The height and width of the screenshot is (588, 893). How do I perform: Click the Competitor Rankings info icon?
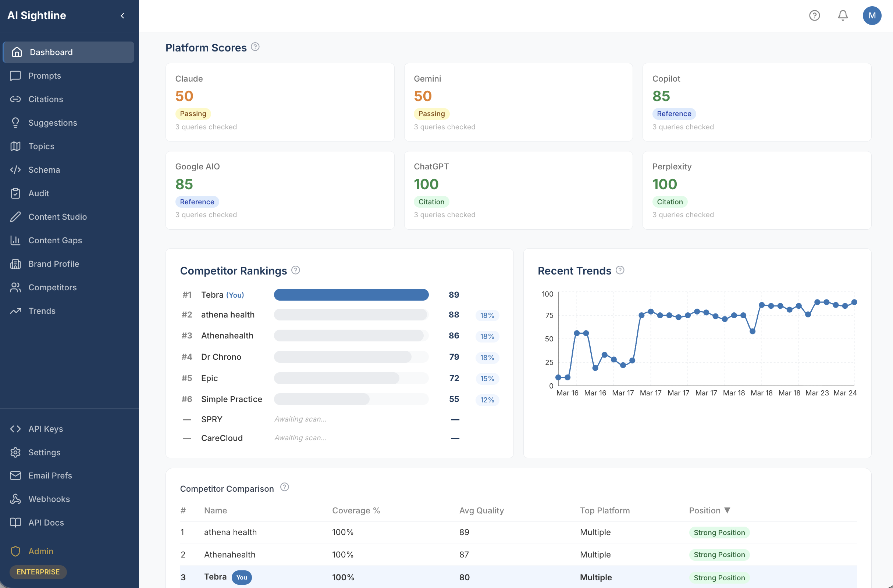[296, 270]
